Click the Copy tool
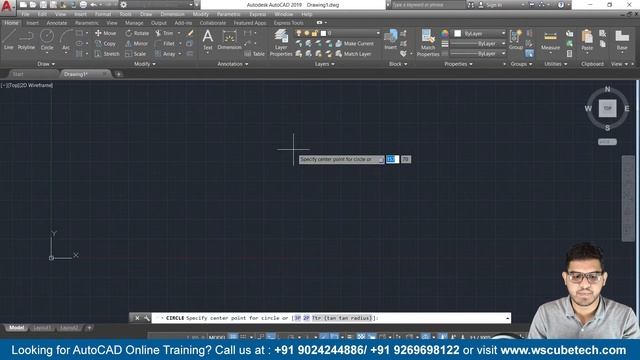Screen dimensions: 640x360 106,43
